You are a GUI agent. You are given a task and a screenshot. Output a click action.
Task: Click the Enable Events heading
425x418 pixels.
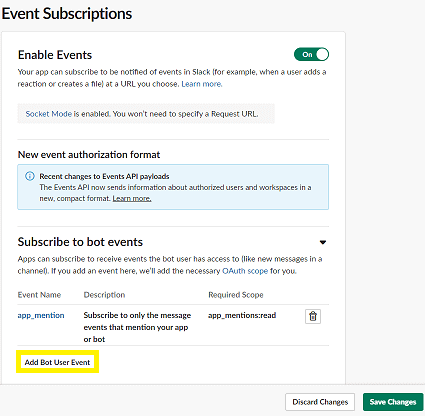point(55,55)
